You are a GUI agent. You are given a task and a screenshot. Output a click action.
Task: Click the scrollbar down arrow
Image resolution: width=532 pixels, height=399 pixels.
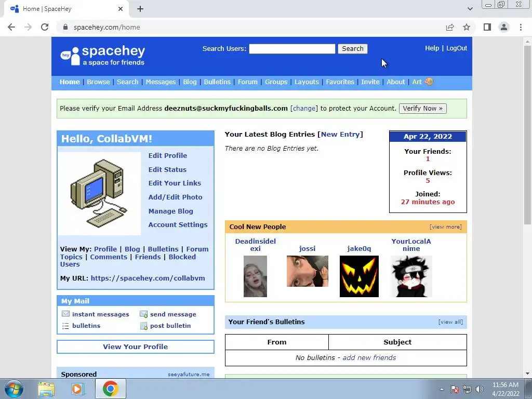click(527, 374)
